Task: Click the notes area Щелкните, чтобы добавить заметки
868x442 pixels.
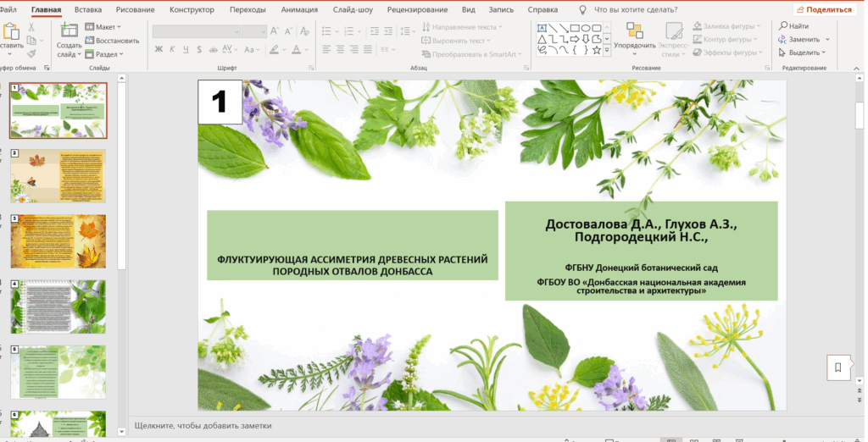Action: coord(203,425)
